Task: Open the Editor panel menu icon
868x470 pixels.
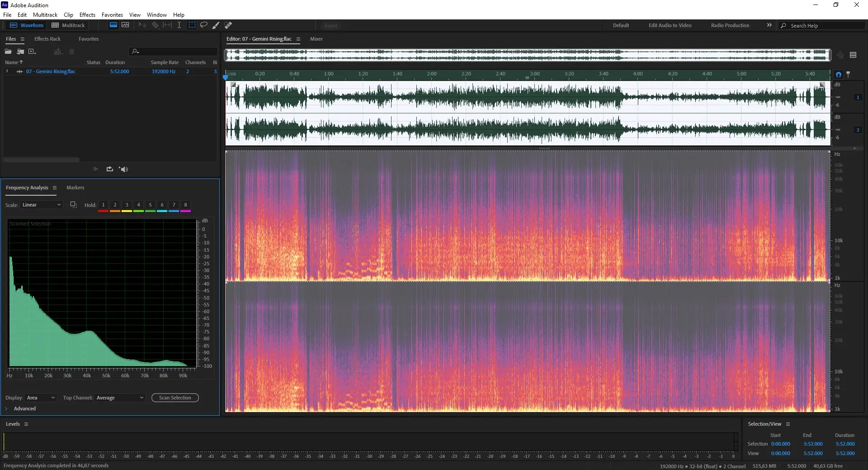Action: (x=298, y=39)
